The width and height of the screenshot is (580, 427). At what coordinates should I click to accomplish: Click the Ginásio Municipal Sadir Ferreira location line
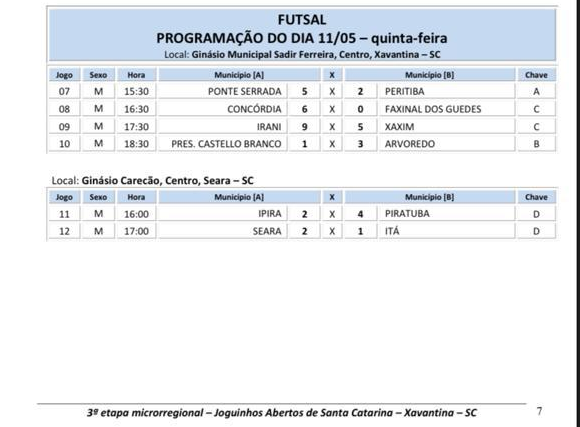(x=302, y=55)
